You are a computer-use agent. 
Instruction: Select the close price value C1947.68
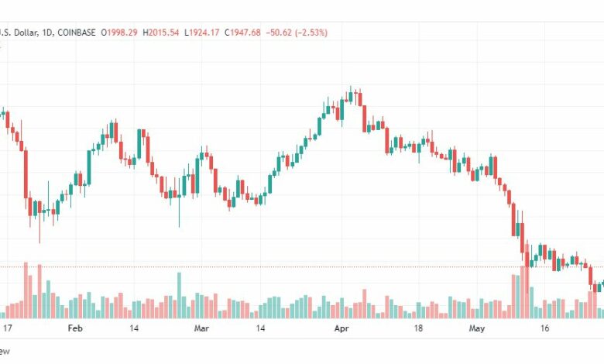[242, 33]
